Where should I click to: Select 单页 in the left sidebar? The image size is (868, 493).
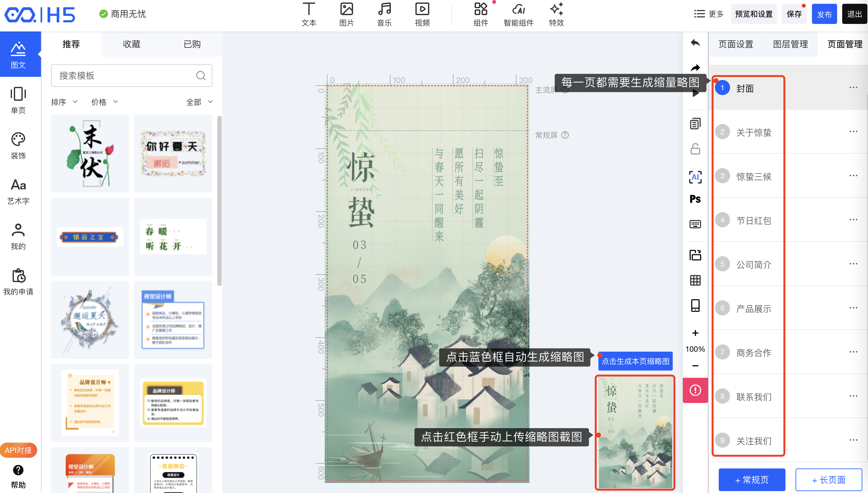(x=18, y=100)
